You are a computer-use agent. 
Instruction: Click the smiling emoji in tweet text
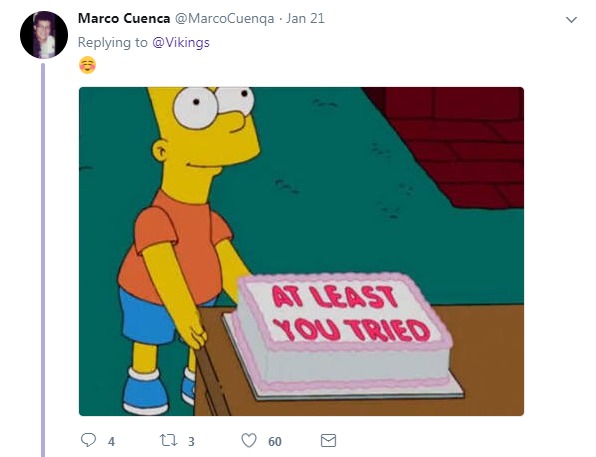point(87,65)
